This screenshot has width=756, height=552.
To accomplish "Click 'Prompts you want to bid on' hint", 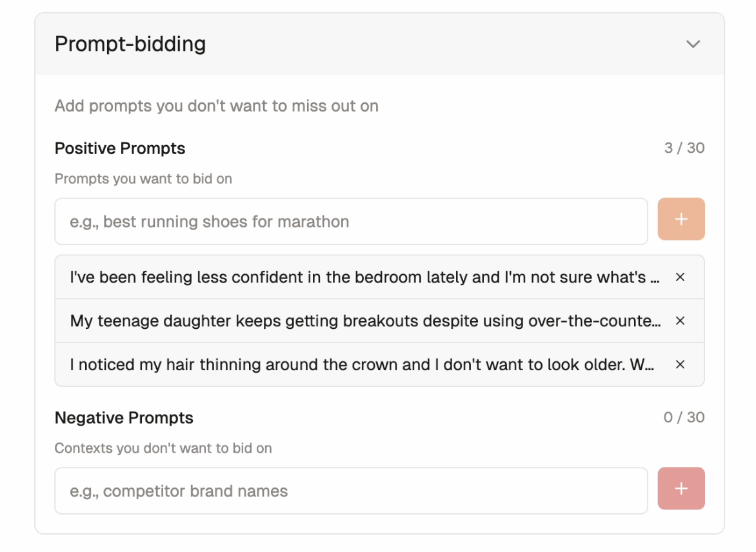I will [x=143, y=179].
